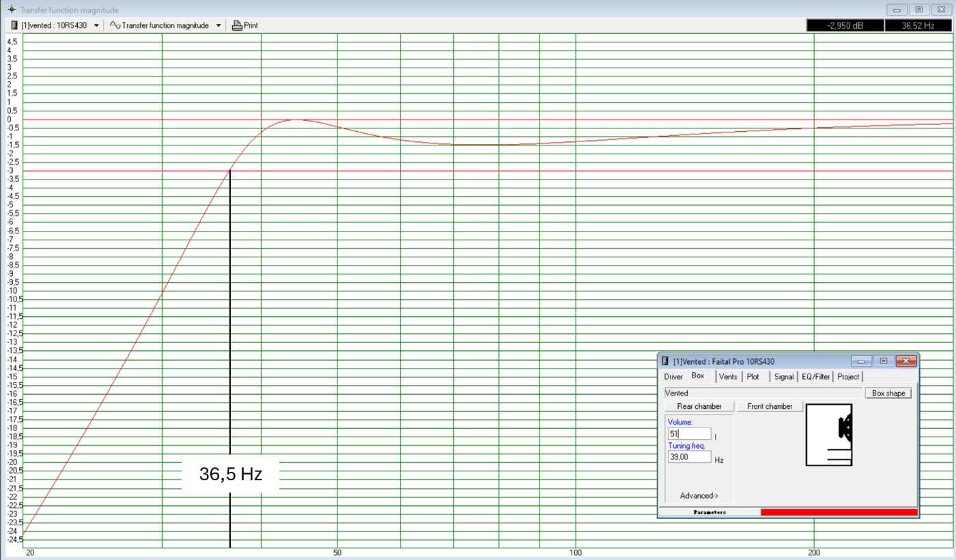Switch to the Driver tab
This screenshot has width=956, height=560.
[x=673, y=376]
